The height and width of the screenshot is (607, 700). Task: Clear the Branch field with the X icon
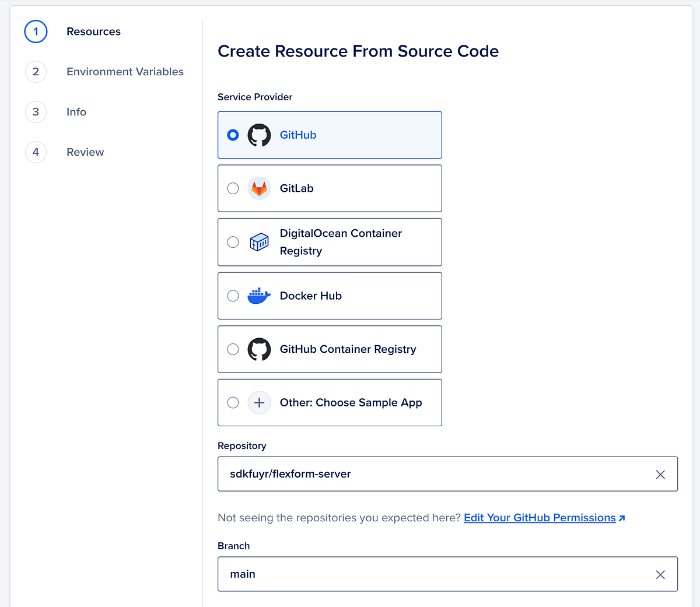coord(660,574)
